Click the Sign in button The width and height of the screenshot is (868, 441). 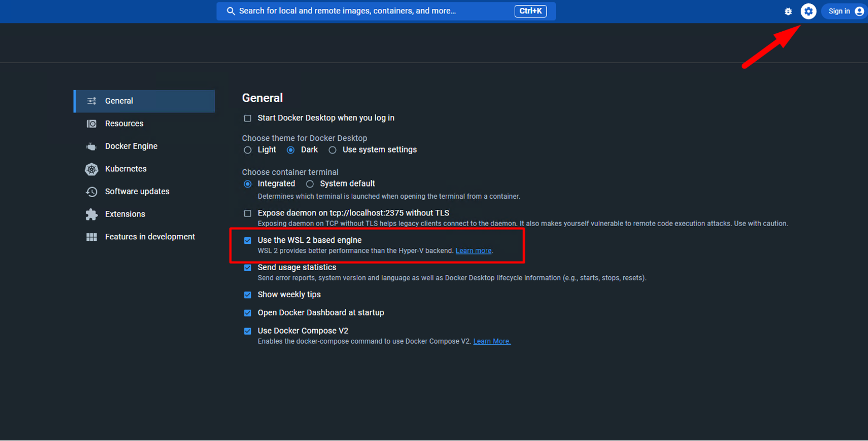click(845, 11)
